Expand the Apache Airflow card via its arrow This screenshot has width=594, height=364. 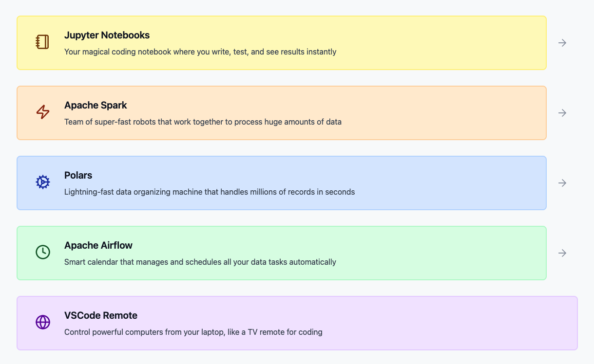tap(562, 253)
